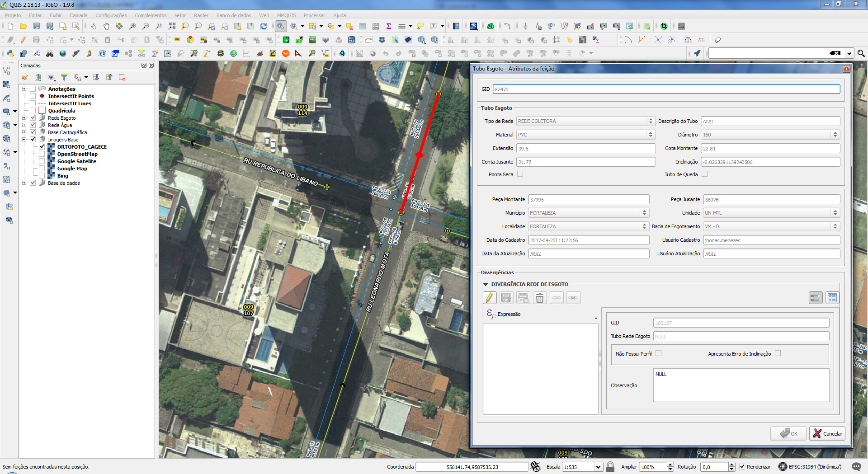Viewport: 868px width, 474px height.
Task: Click the Save Project icon
Action: click(x=37, y=26)
